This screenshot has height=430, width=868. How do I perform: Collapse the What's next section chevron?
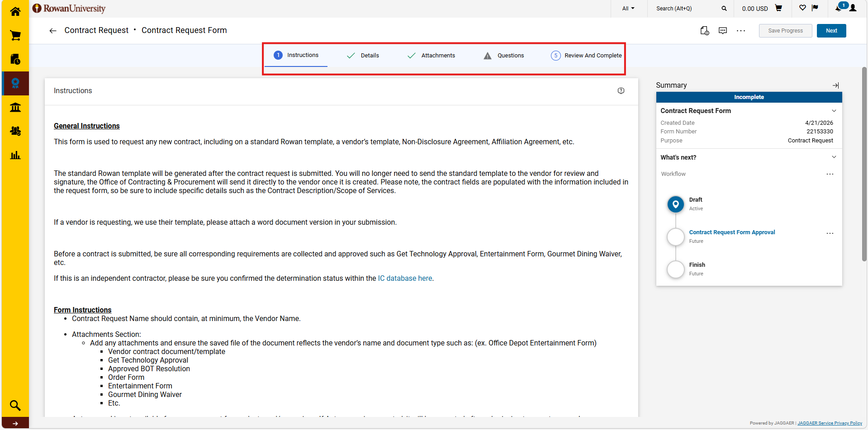tap(834, 157)
